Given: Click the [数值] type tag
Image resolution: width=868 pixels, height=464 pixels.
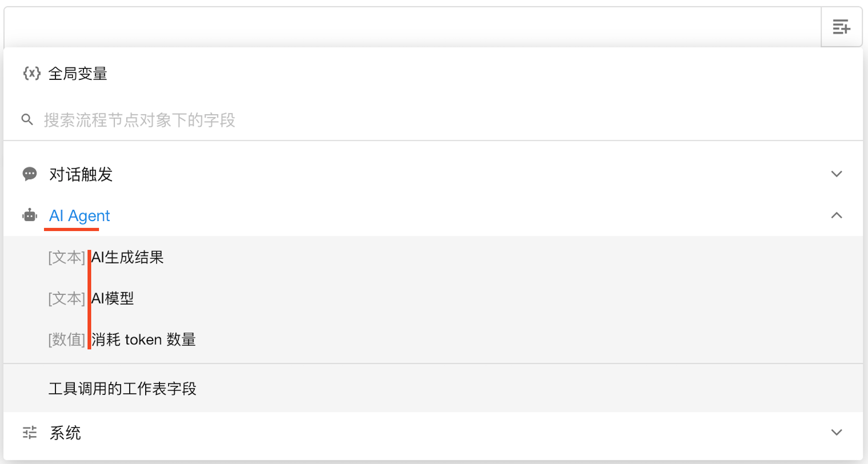Looking at the screenshot, I should click(x=67, y=340).
